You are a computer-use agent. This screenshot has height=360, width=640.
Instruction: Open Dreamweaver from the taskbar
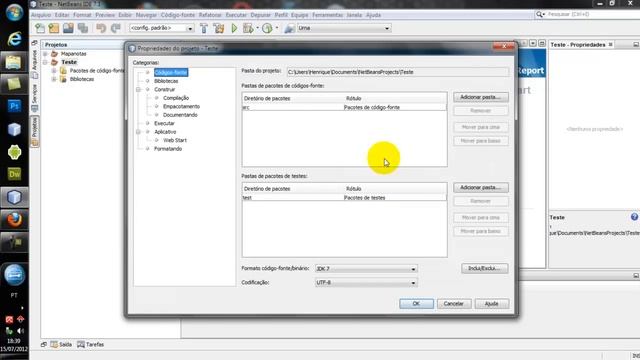[14, 174]
